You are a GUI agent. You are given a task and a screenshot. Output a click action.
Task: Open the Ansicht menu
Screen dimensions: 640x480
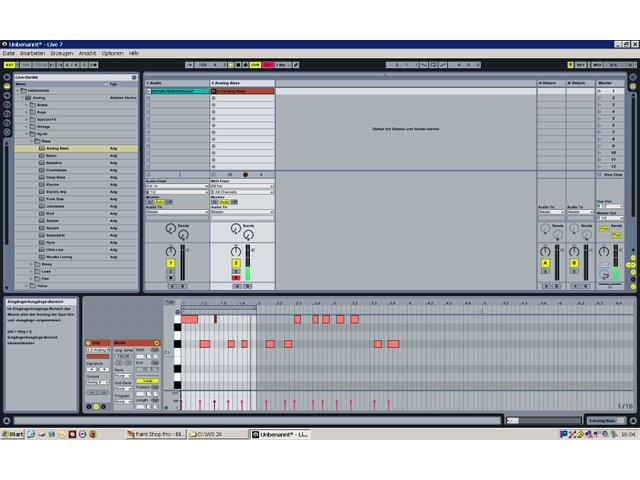[87, 53]
